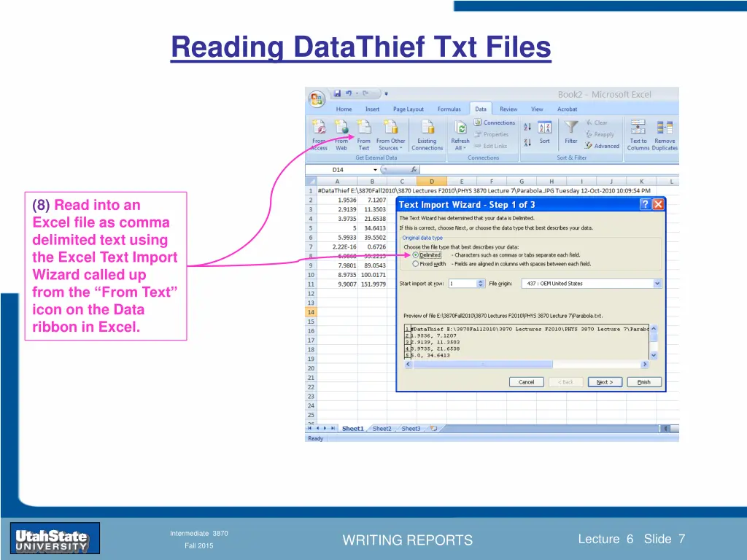Open Existing Connections
Viewport: 747px width, 560px height.
coord(427,135)
